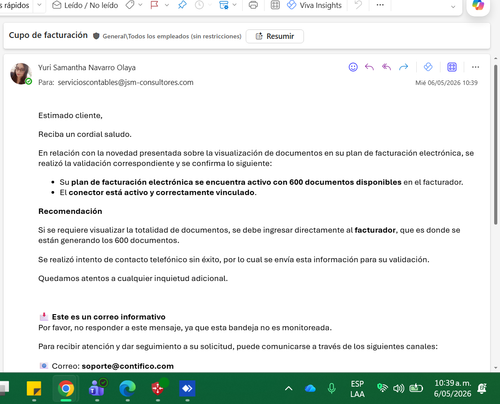The image size is (500, 404).
Task: Print the email using the printer icon
Action: tap(253, 5)
